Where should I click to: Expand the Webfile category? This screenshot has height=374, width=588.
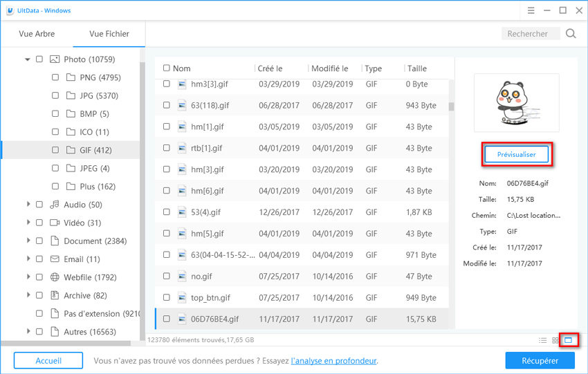click(28, 277)
